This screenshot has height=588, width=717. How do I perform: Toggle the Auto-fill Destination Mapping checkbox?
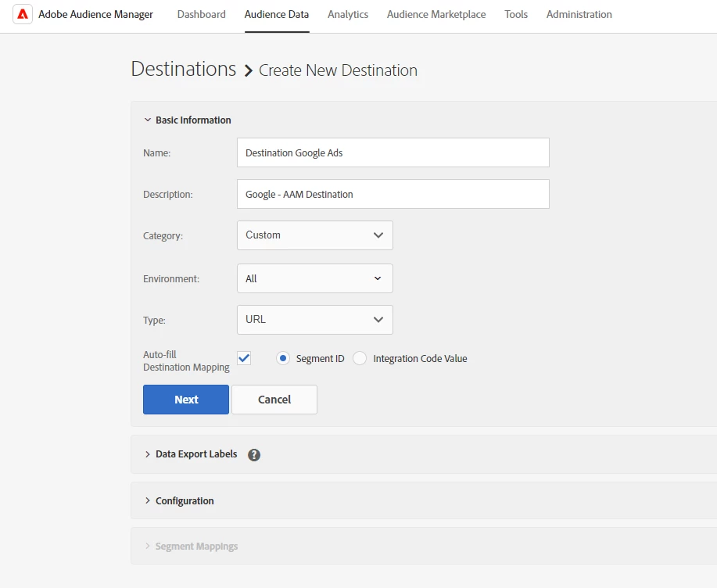[244, 358]
